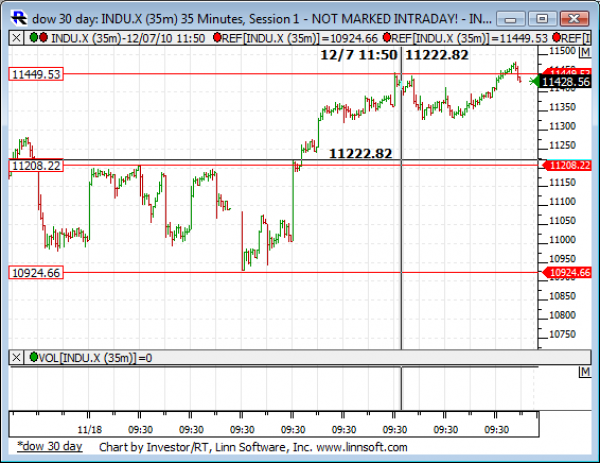Click the 12/7 11:50 crosshair date label
This screenshot has width=600, height=463.
tap(359, 55)
